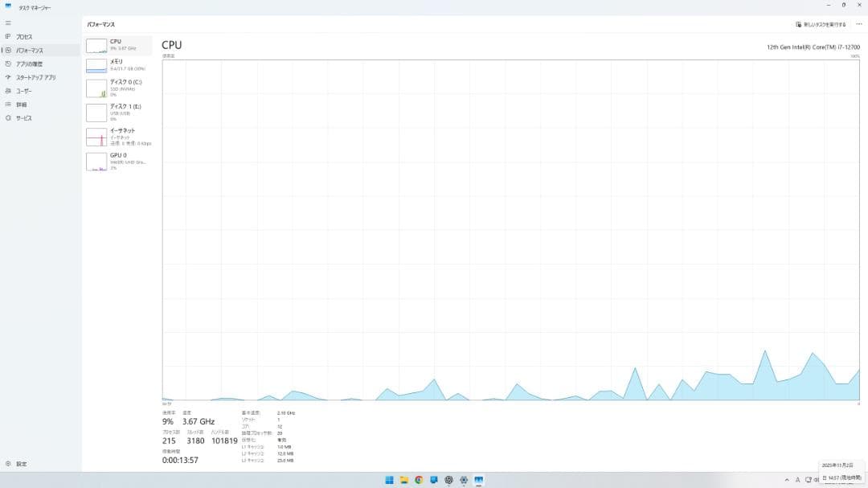
Task: Select the GPU 0 performance item
Action: pos(117,161)
